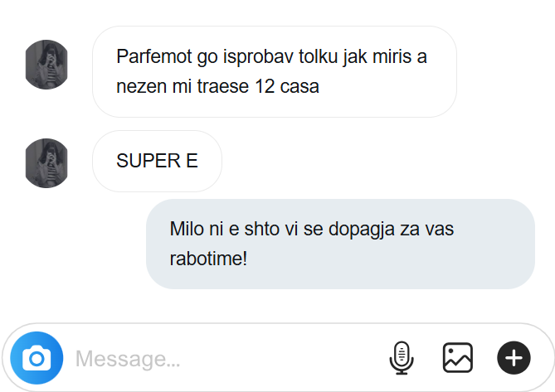Click the 'Message...' placeholder text
555x392 pixels.
click(128, 359)
